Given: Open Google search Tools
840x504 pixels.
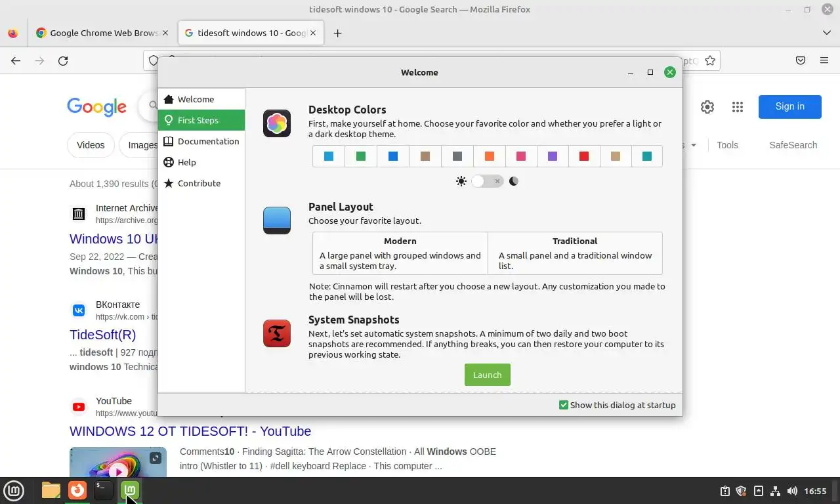Looking at the screenshot, I should 727,145.
